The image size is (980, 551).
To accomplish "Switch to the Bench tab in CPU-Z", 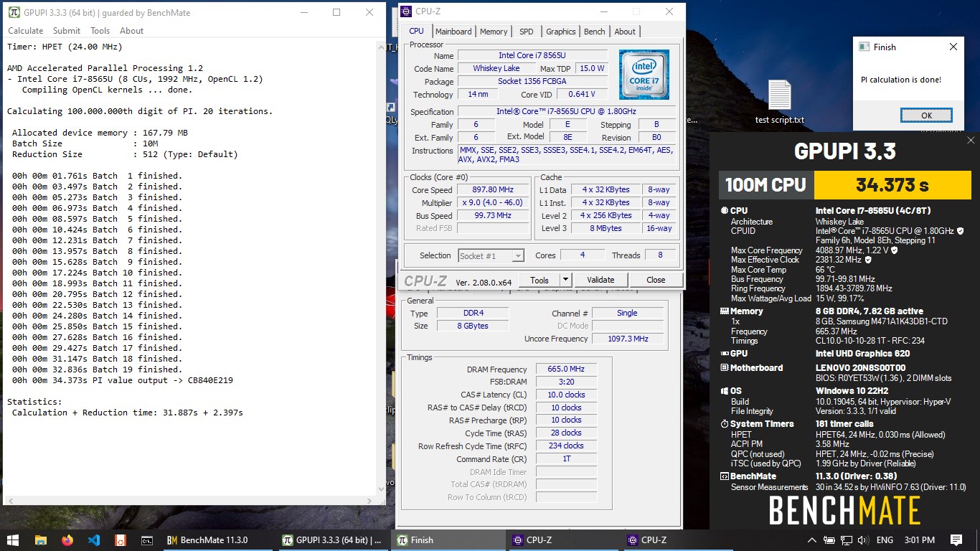I will [x=594, y=32].
